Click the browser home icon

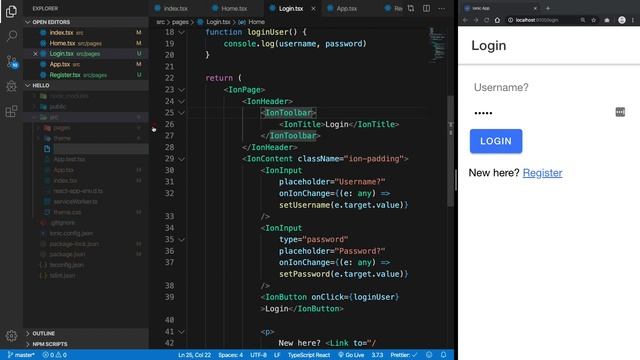(497, 20)
